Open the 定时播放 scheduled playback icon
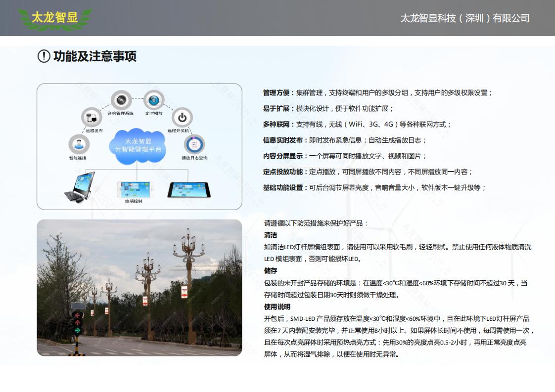This screenshot has height=392, width=555. click(153, 101)
